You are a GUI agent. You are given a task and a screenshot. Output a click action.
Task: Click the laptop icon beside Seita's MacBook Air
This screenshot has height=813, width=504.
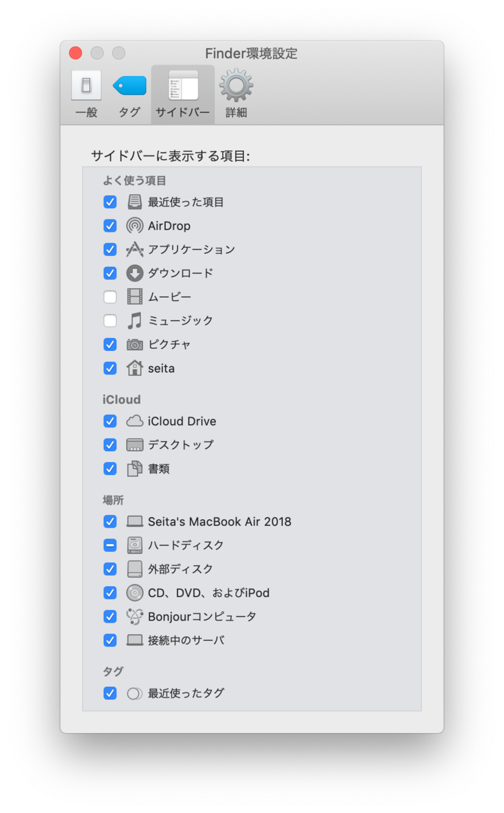point(135,522)
